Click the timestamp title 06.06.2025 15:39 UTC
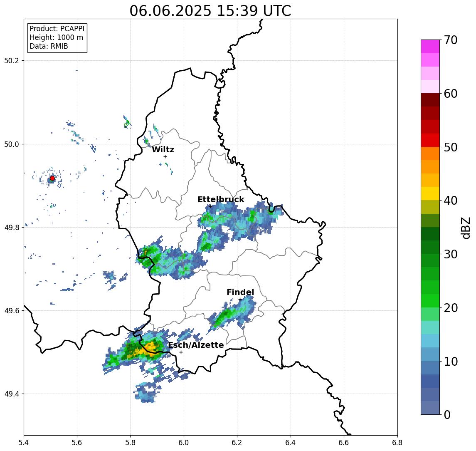Screen dimensions: 476x451 210,11
